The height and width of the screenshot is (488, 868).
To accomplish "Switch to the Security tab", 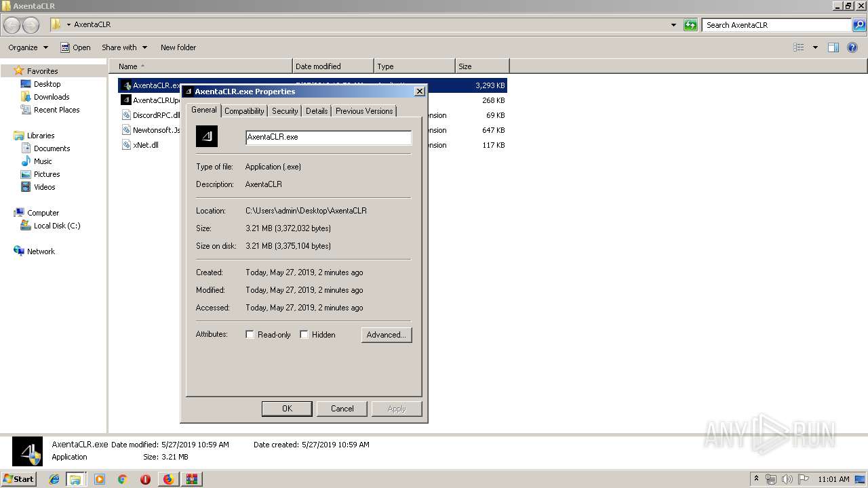I will (x=285, y=111).
